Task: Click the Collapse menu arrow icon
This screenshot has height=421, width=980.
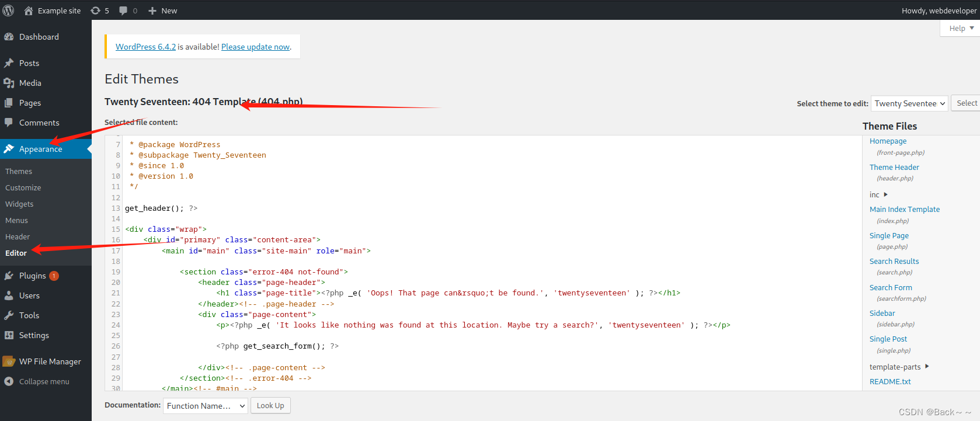Action: click(9, 381)
